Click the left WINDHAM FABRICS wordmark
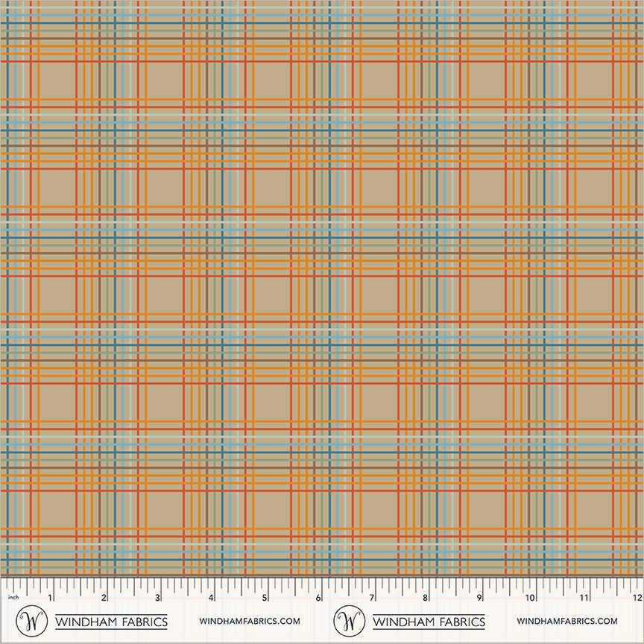 [x=111, y=622]
